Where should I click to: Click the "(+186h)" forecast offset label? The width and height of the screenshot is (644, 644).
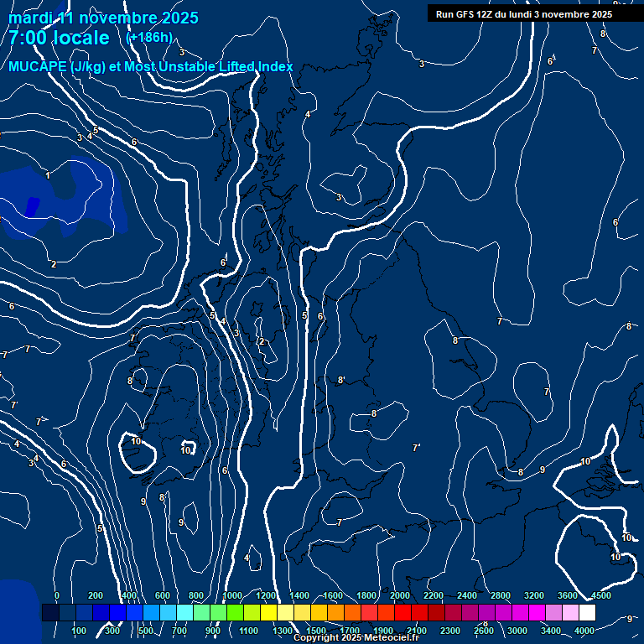149,38
